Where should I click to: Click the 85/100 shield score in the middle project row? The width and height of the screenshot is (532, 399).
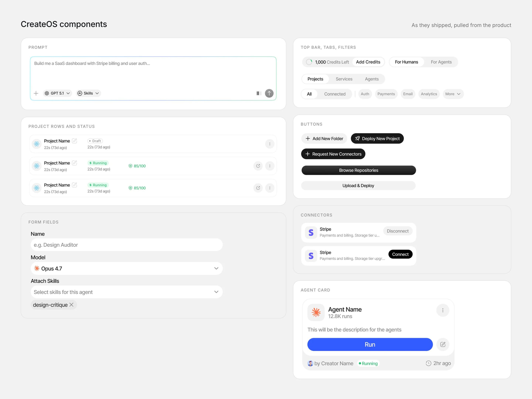tap(137, 166)
